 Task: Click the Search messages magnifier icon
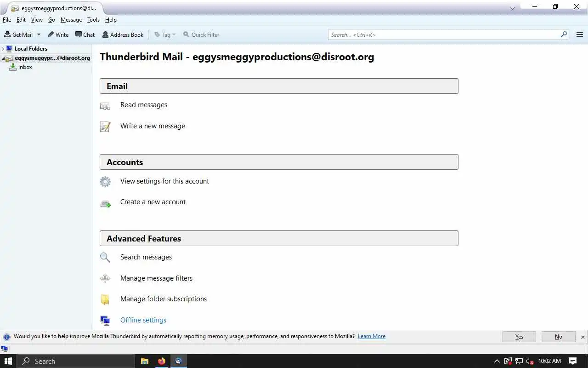pyautogui.click(x=105, y=258)
